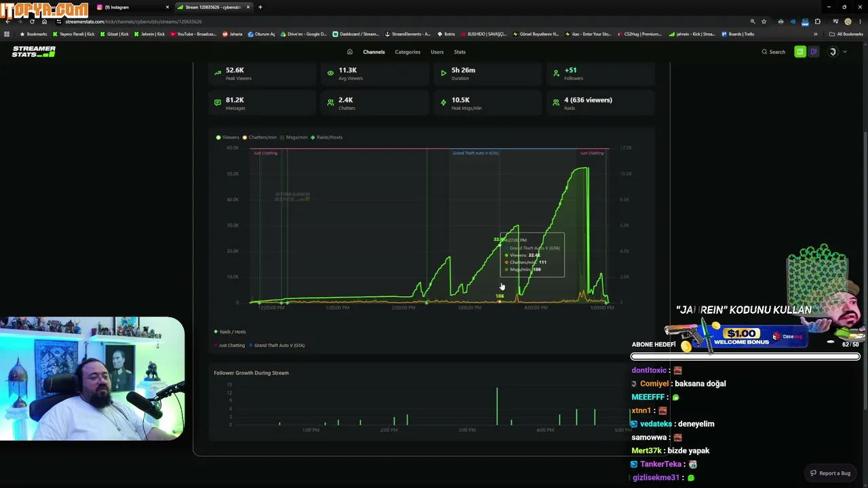This screenshot has width=868, height=488.
Task: Open the All Bookmarks folder
Action: coord(846,34)
